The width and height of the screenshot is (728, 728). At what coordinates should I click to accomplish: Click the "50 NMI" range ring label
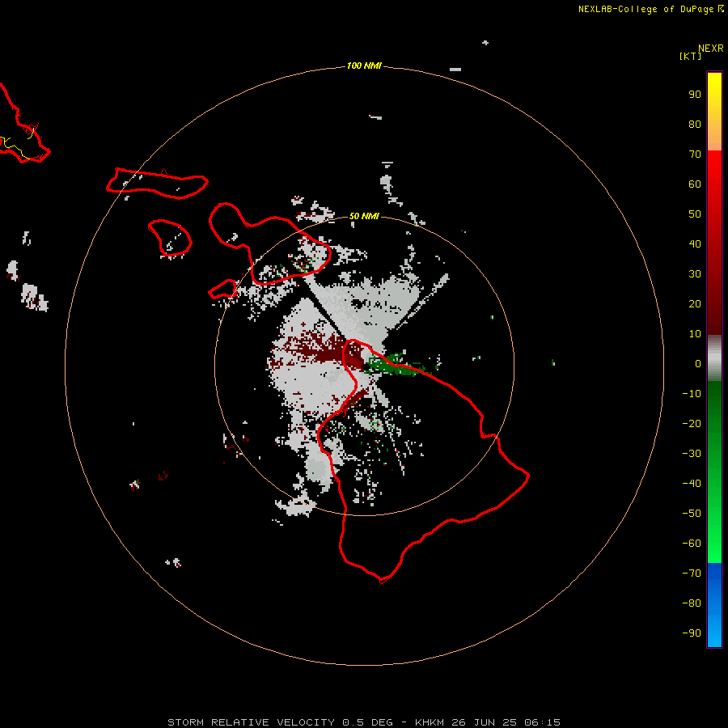364,216
